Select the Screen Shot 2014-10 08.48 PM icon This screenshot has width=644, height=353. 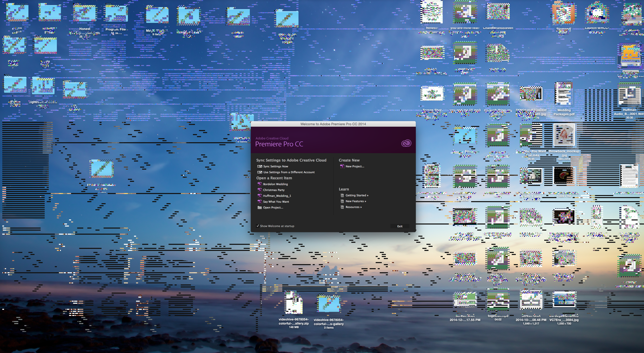pyautogui.click(x=531, y=300)
